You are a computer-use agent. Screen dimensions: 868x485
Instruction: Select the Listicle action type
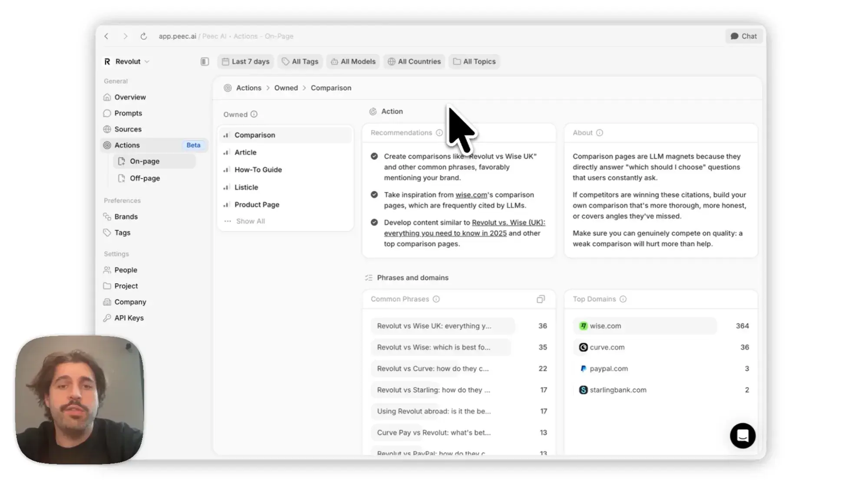pyautogui.click(x=285, y=187)
